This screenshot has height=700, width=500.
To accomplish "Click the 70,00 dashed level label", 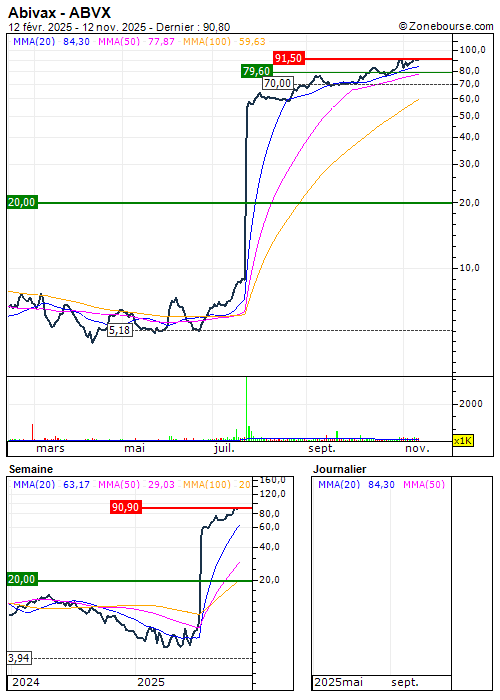I will pyautogui.click(x=277, y=83).
